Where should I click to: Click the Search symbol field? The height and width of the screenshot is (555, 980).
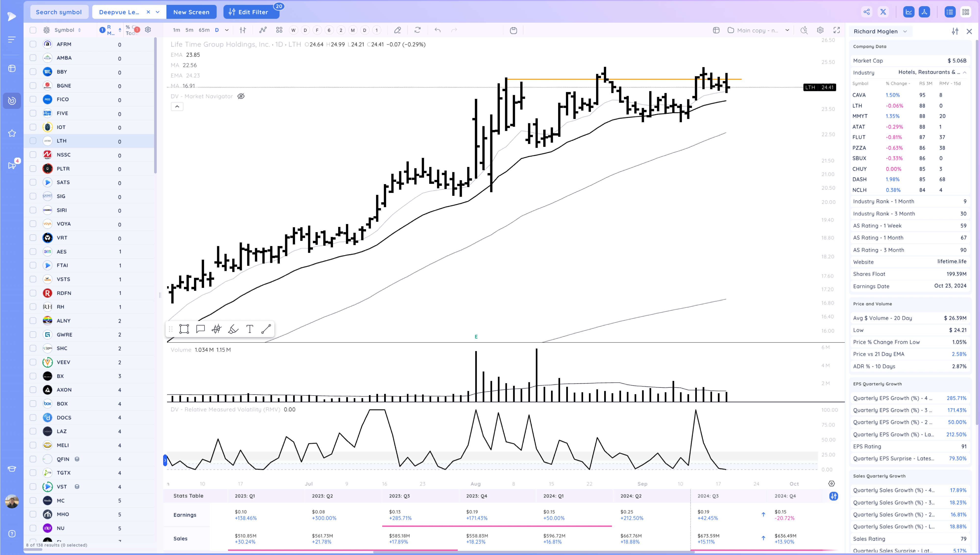click(59, 12)
